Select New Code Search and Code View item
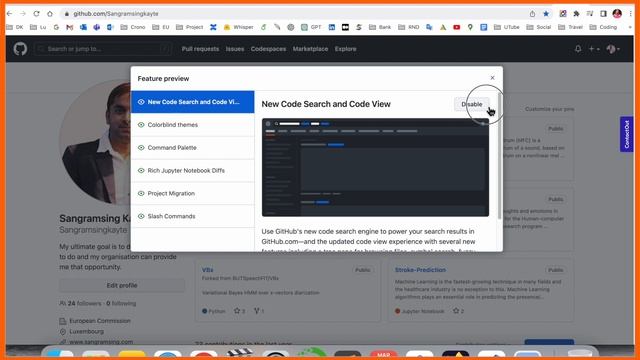This screenshot has width=640, height=360. [x=193, y=102]
